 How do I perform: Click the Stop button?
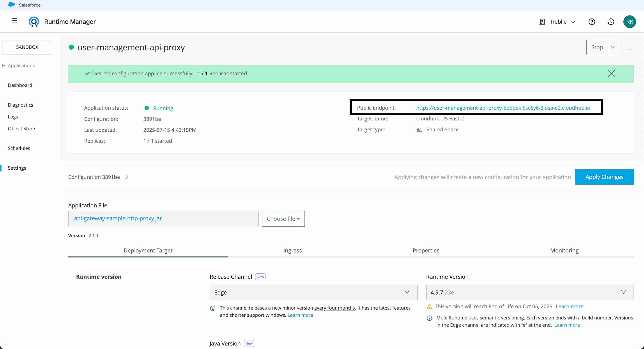click(x=597, y=47)
